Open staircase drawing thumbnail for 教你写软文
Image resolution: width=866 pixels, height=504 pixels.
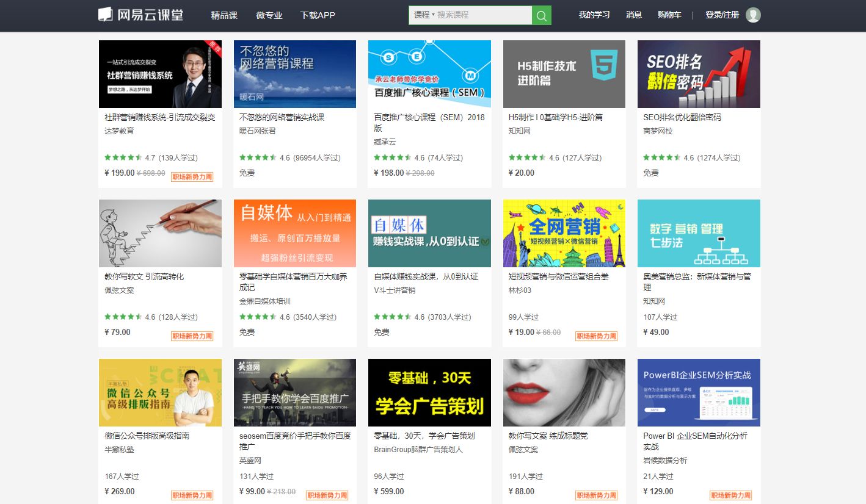(160, 233)
